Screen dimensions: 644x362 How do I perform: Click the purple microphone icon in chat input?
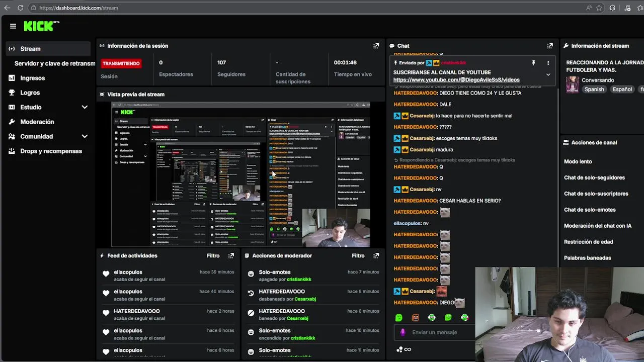coord(403,332)
